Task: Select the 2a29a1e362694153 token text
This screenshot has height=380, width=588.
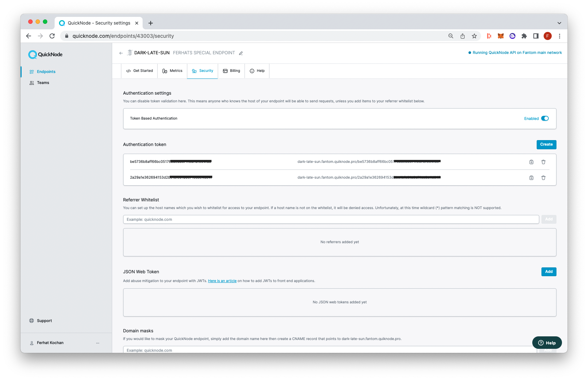Action: click(x=171, y=178)
